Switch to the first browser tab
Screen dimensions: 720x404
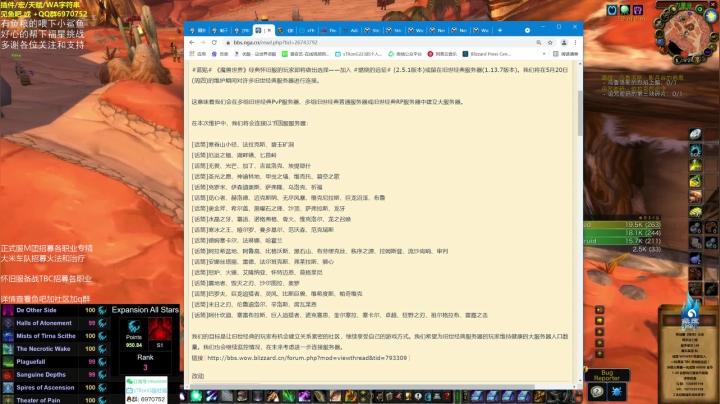(x=198, y=30)
